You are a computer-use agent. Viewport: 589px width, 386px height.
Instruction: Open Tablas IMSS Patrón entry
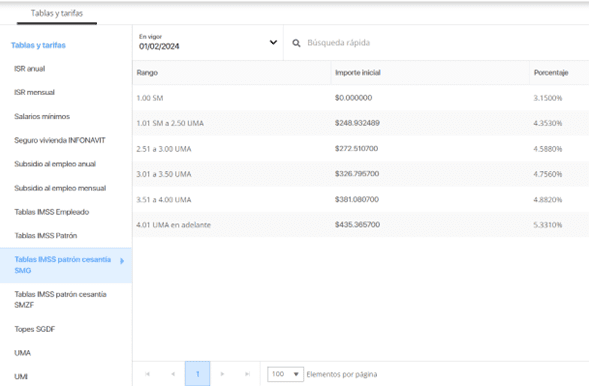(x=46, y=235)
